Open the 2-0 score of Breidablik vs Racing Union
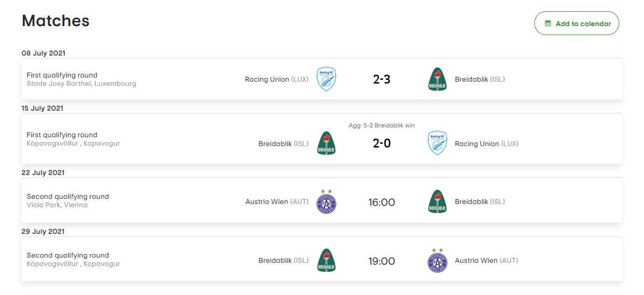Viewport: 644px width, 295px height. (x=381, y=143)
